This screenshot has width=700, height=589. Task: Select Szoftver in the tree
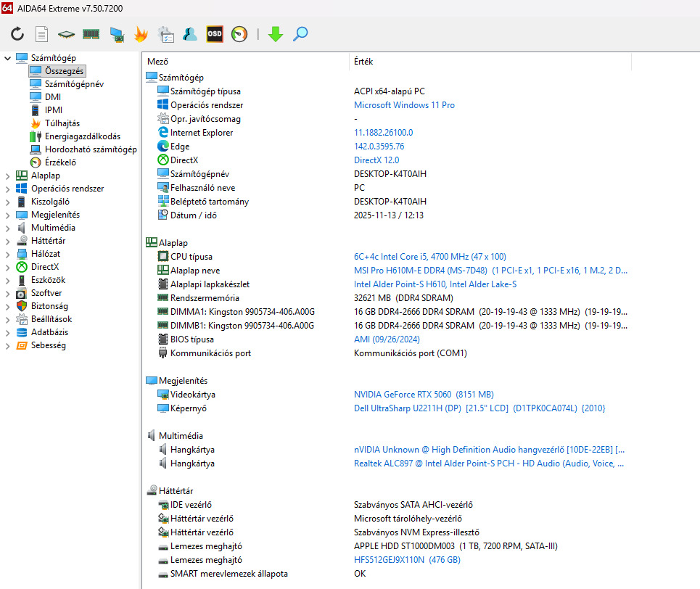(46, 293)
